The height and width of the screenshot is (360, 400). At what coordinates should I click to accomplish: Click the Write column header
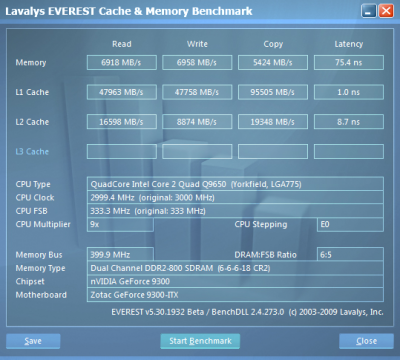197,44
